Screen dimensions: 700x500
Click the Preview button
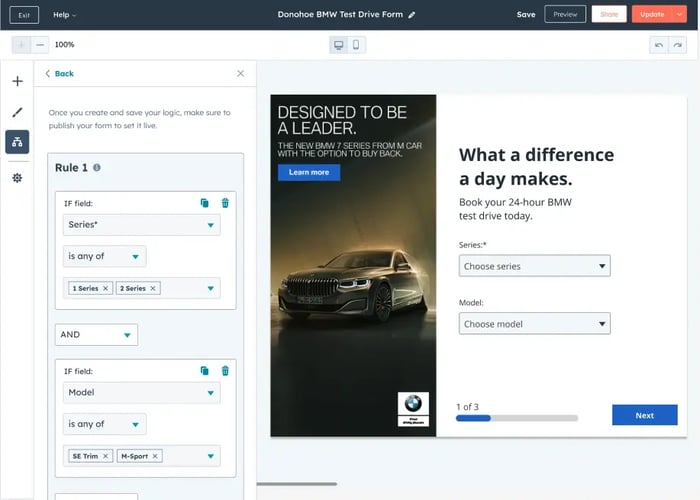coord(565,14)
